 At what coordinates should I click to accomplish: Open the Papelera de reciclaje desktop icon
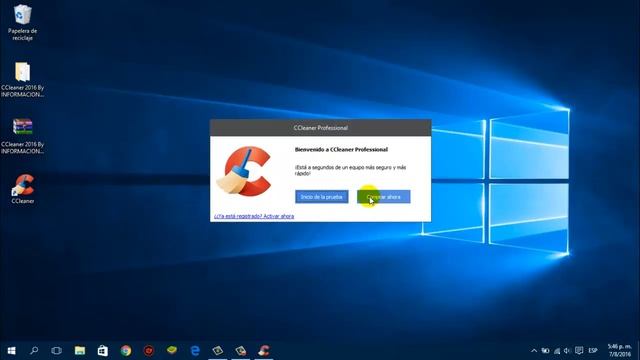pyautogui.click(x=22, y=22)
